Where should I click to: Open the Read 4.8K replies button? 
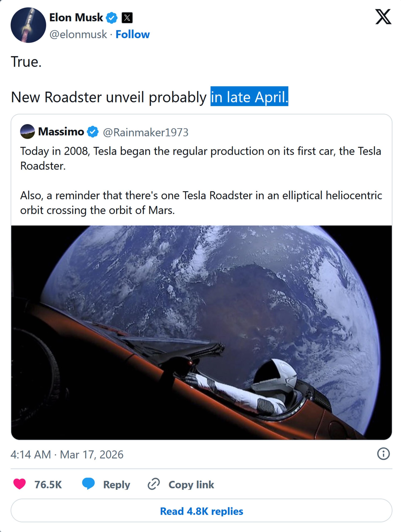tap(201, 511)
